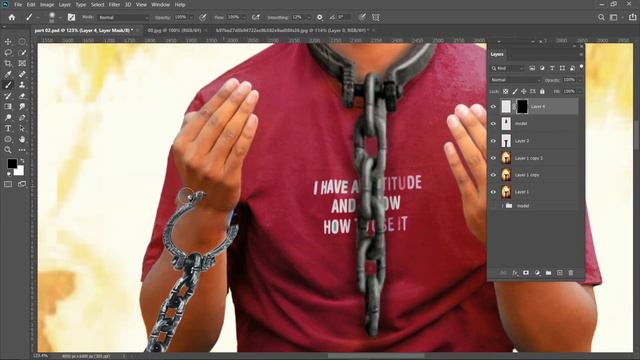
Task: Select the Quick Selection tool
Action: point(22,52)
